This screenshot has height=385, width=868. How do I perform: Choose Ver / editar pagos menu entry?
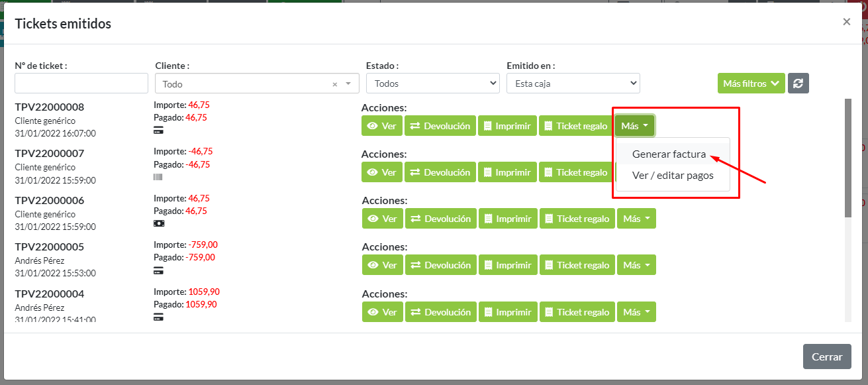673,176
